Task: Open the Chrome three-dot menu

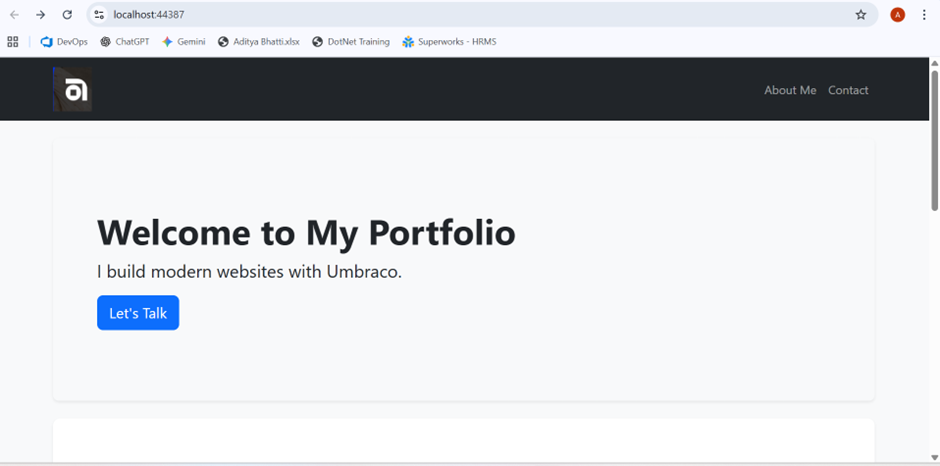Action: (924, 15)
